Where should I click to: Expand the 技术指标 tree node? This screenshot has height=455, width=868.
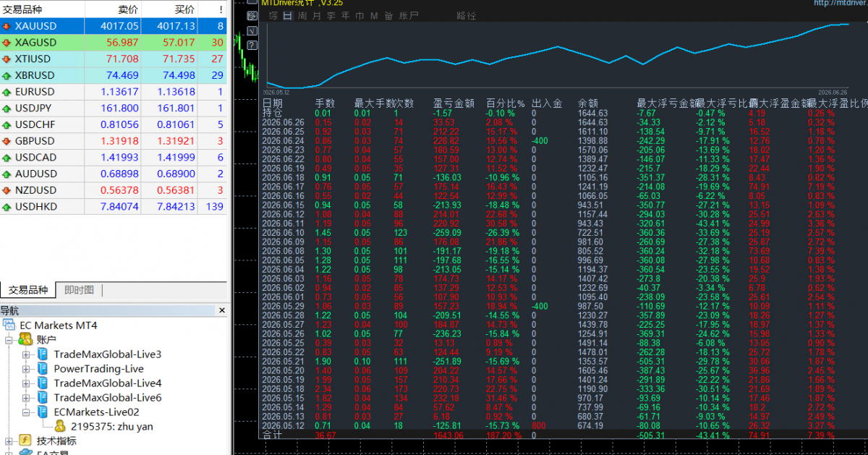[9, 441]
